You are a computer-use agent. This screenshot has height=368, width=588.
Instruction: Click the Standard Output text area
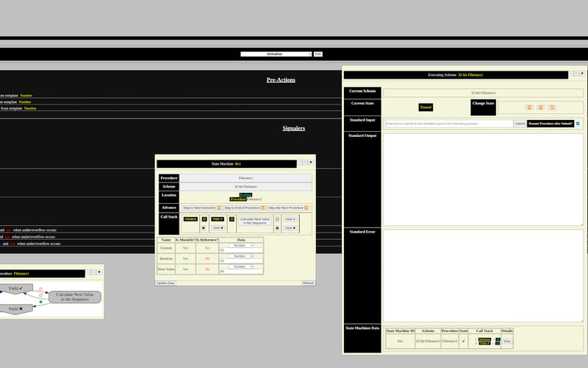(x=483, y=180)
